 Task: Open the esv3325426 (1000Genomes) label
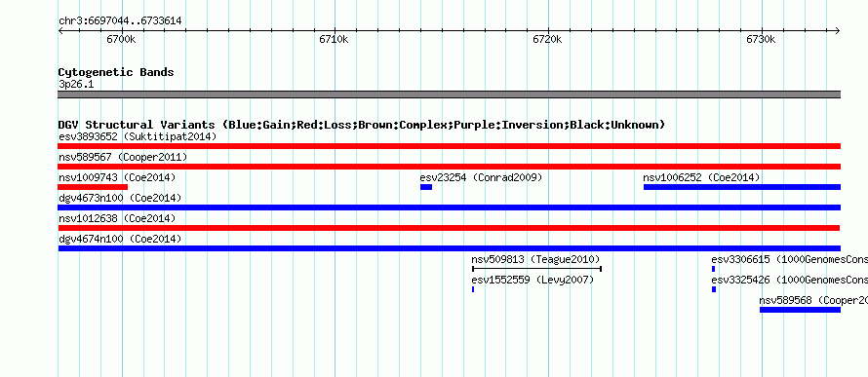789,281
